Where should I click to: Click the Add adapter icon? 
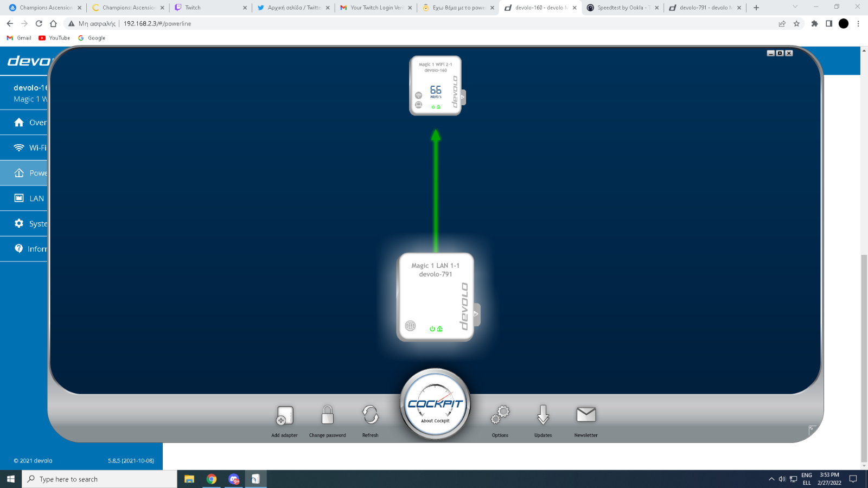[284, 415]
